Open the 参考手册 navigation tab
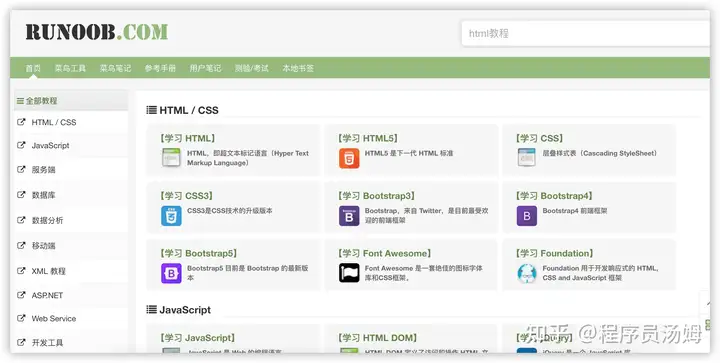The height and width of the screenshot is (363, 720). click(x=160, y=68)
